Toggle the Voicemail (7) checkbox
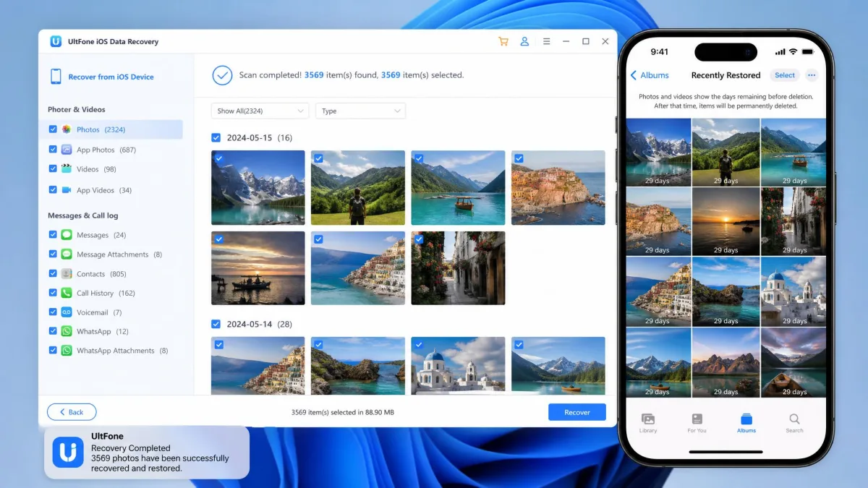This screenshot has height=488, width=868. pos(53,312)
